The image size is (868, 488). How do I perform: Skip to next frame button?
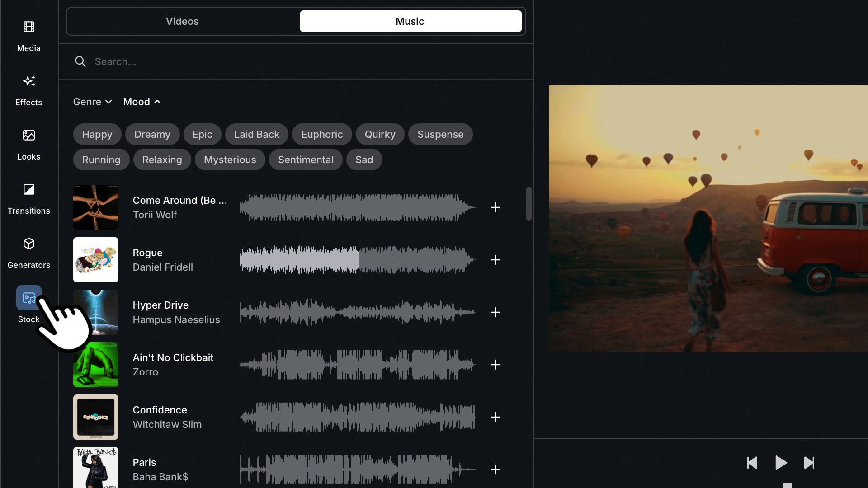tap(809, 463)
